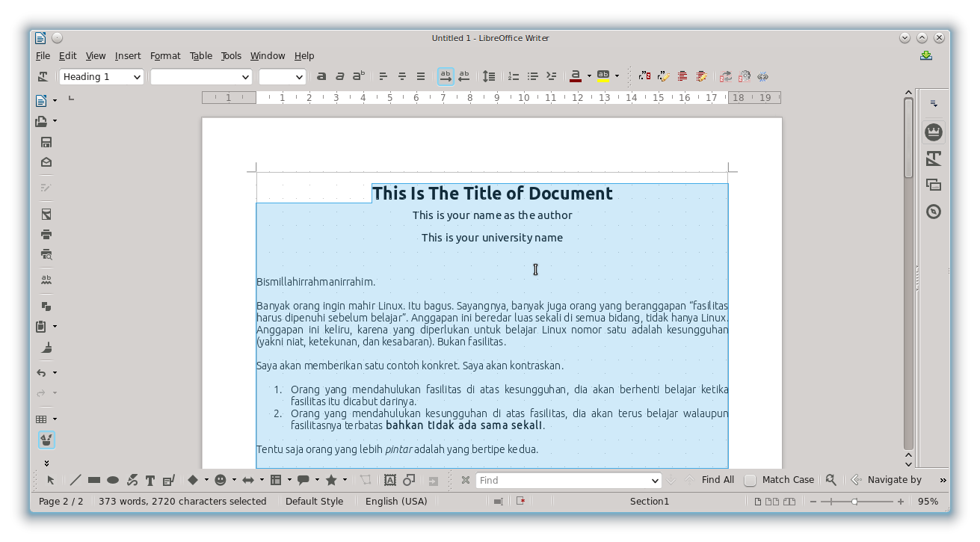Set centered paragraph alignment
The image size is (980, 542).
click(401, 76)
